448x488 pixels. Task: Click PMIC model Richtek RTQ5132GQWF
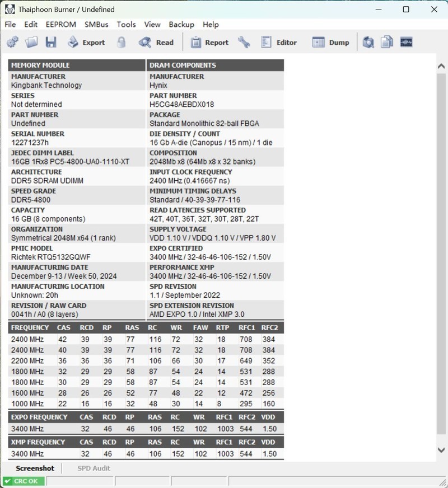tap(51, 257)
